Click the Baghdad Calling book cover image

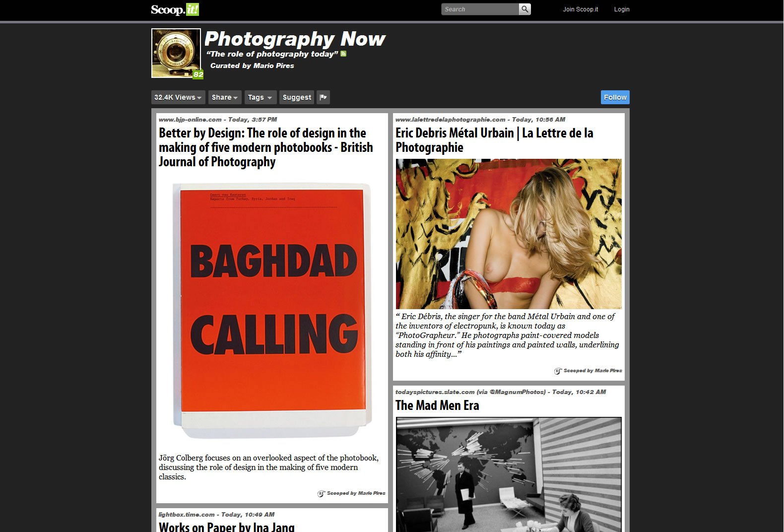[x=272, y=310]
